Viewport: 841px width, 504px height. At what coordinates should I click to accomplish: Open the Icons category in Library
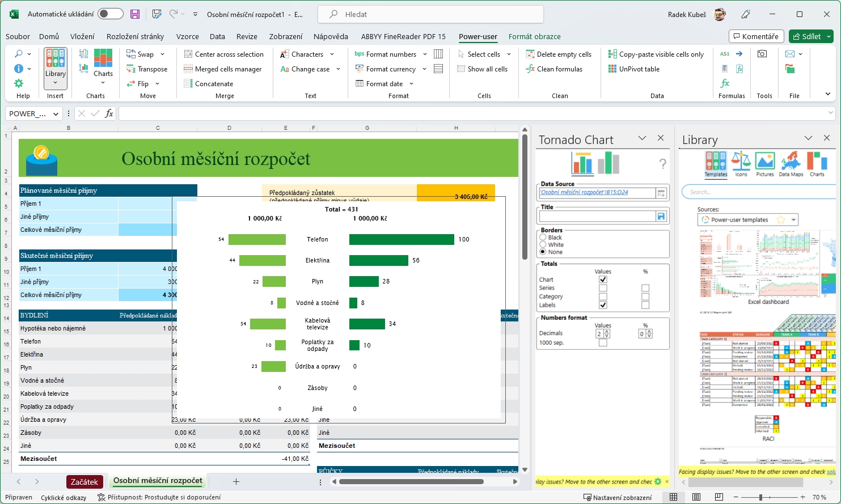click(741, 164)
